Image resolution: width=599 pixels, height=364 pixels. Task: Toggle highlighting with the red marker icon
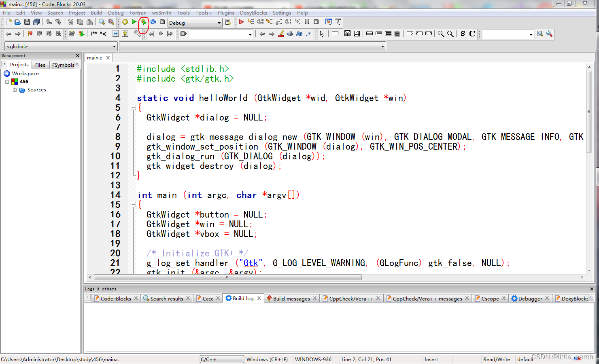coord(281,34)
